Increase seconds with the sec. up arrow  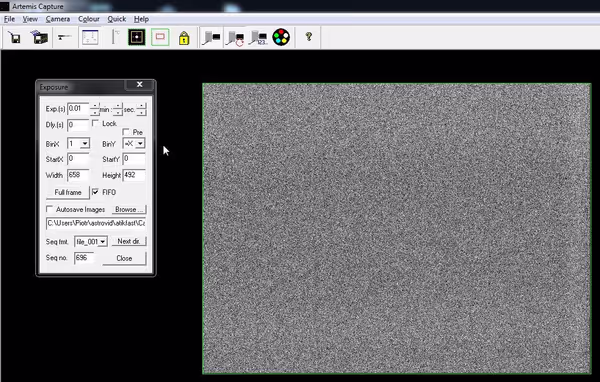coord(142,106)
